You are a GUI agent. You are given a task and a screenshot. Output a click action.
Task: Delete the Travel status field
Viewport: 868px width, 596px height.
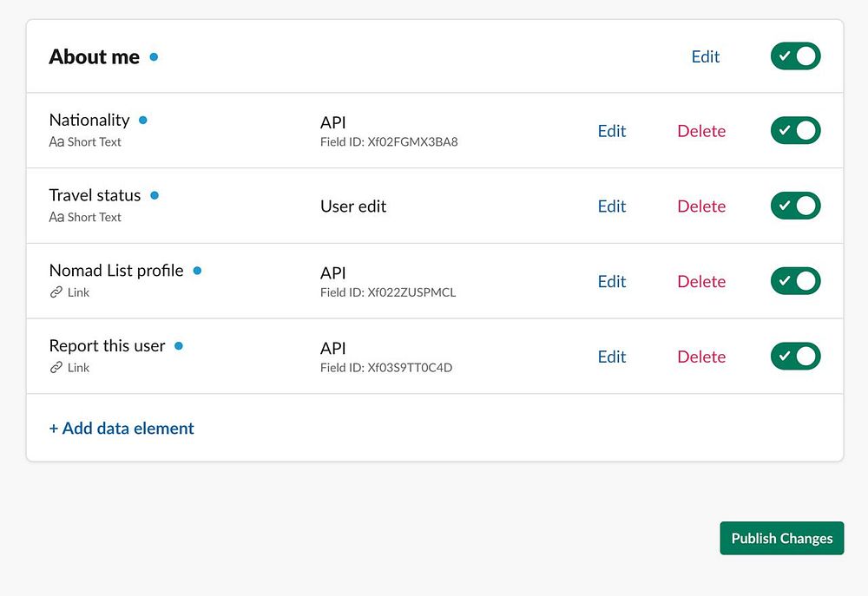[701, 206]
